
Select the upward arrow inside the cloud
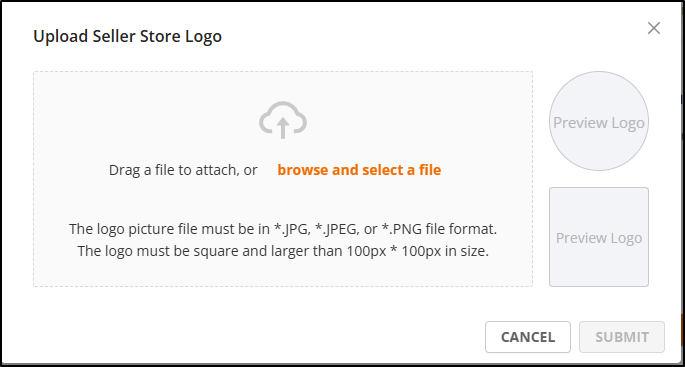(283, 128)
